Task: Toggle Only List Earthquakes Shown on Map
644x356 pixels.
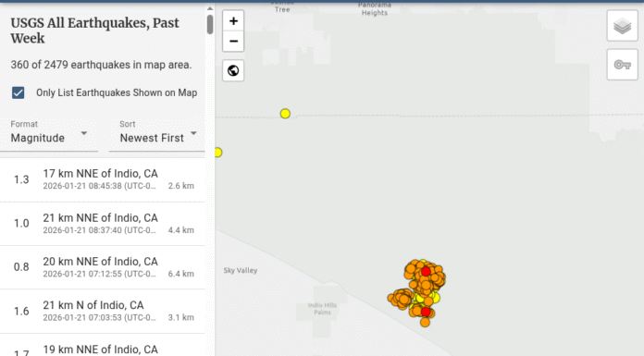Action: coord(19,92)
